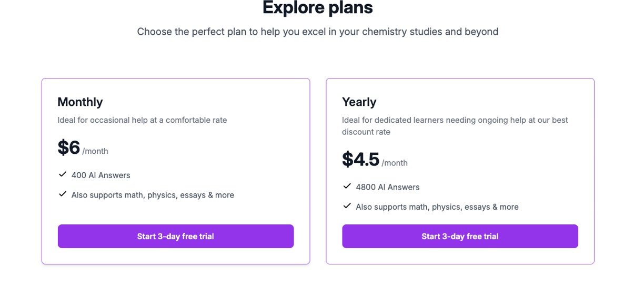Select the Yearly plan title
Image resolution: width=644 pixels, height=295 pixels.
click(x=359, y=102)
